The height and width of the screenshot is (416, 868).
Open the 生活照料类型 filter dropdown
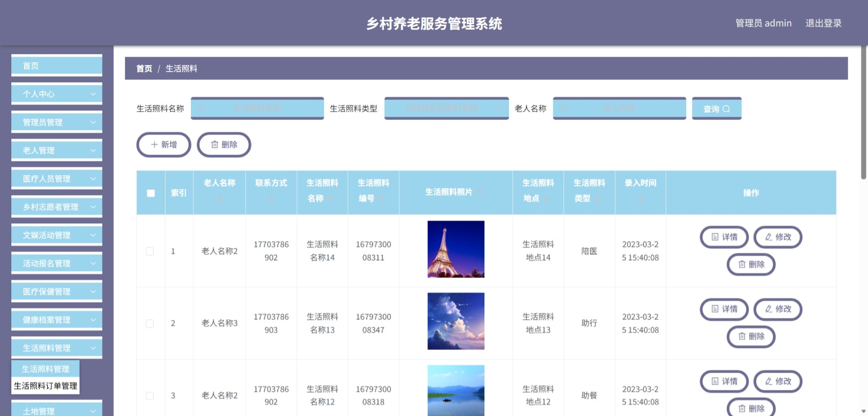(447, 108)
